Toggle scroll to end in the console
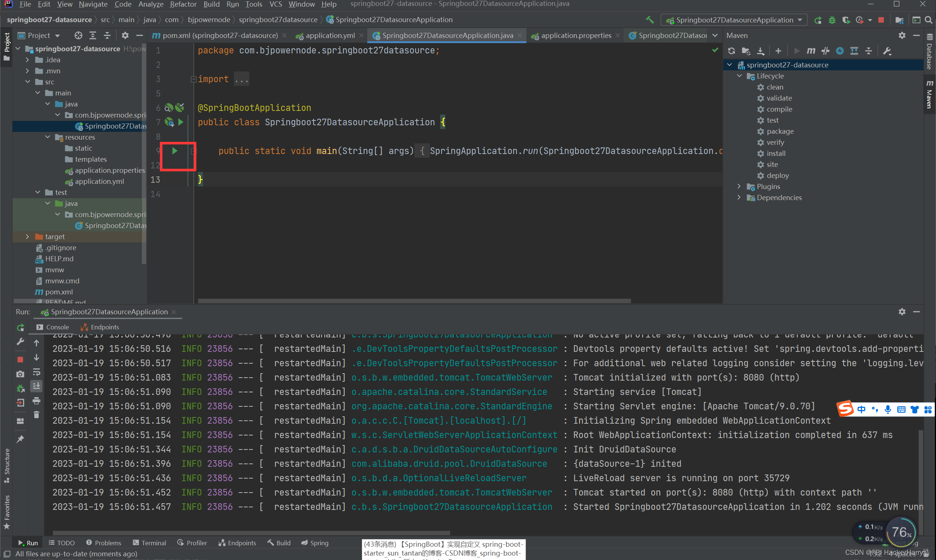Viewport: 936px width, 560px height. [36, 386]
